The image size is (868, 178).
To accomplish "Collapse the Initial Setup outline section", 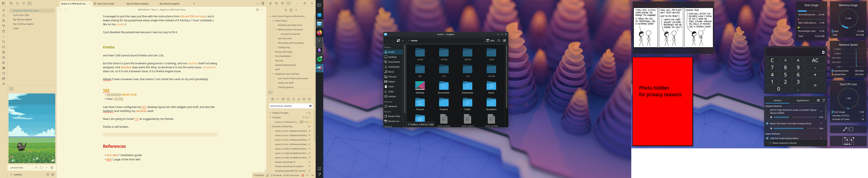I will pyautogui.click(x=273, y=21).
